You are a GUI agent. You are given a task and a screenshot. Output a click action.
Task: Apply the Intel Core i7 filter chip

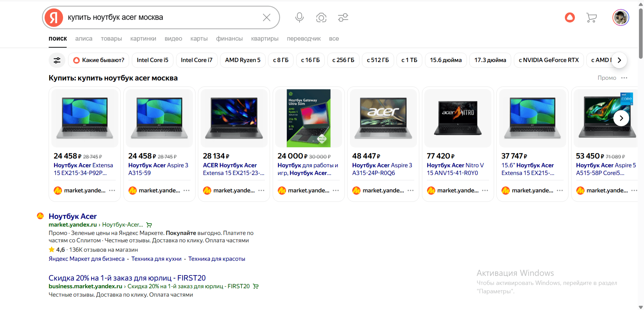pos(197,60)
